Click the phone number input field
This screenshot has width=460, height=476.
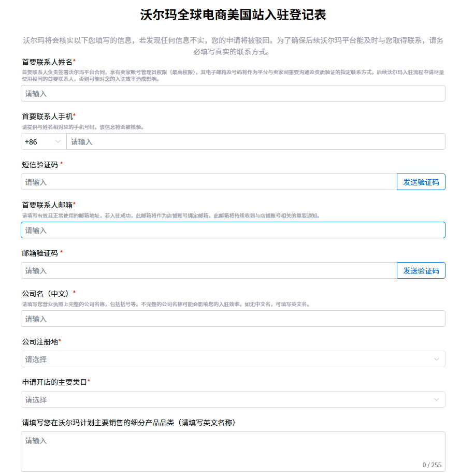(x=256, y=141)
